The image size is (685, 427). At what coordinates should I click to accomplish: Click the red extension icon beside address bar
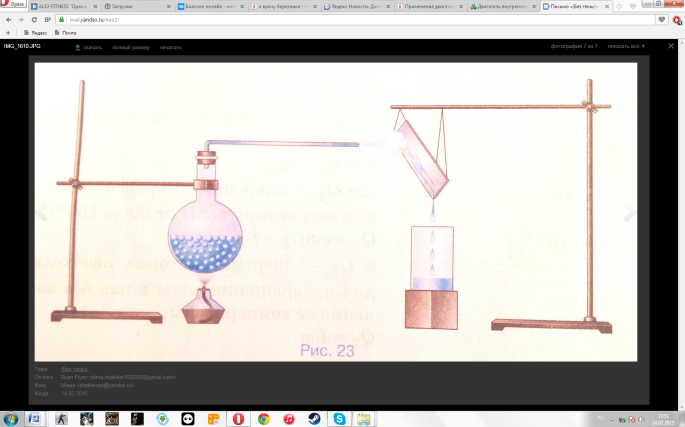(678, 20)
